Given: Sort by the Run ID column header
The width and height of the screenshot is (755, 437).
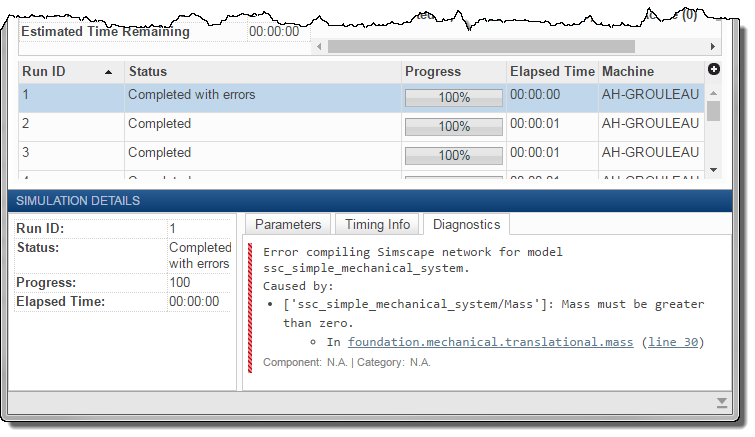Looking at the screenshot, I should [67, 72].
